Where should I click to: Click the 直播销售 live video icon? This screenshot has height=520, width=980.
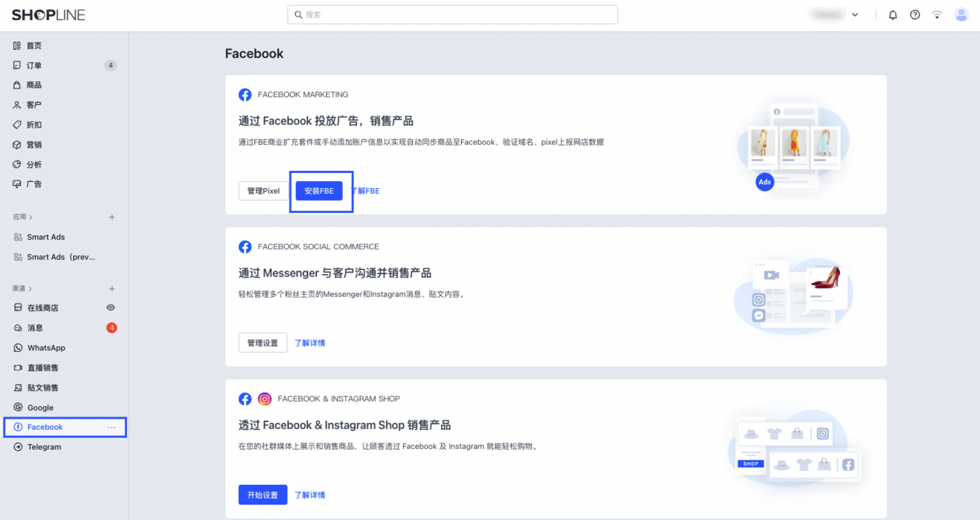18,368
